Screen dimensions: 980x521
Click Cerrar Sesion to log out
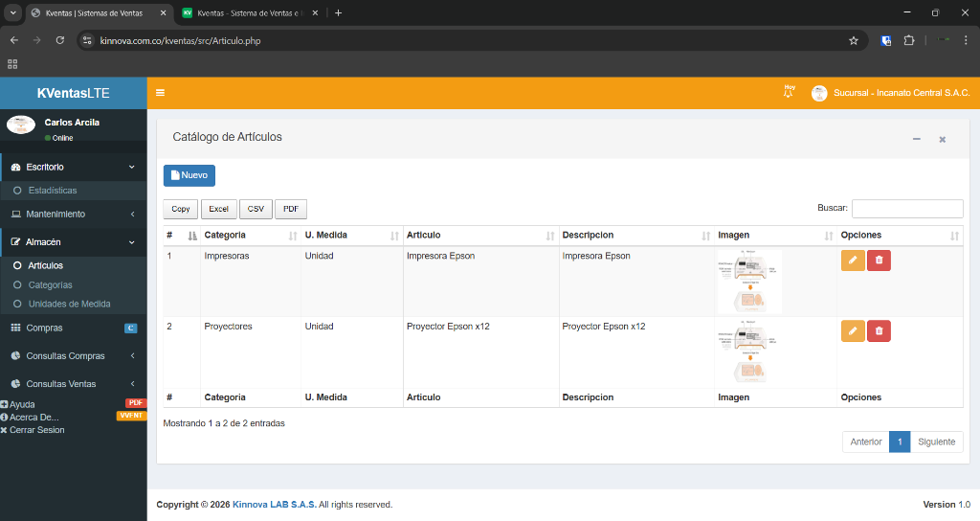click(x=33, y=430)
